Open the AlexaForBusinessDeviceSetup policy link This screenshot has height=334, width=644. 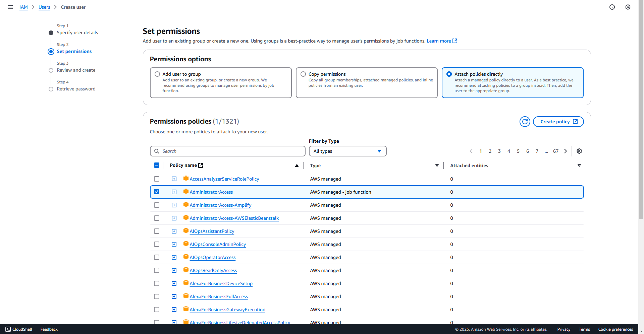click(x=221, y=283)
